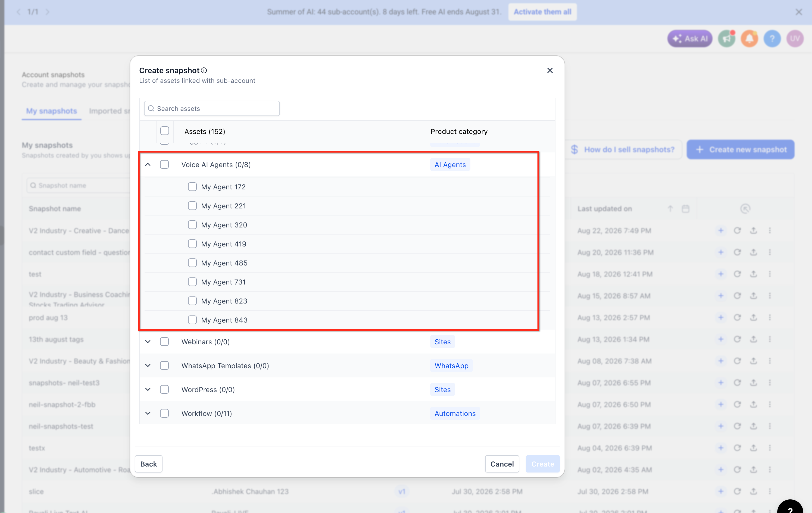
Task: Sort by Last updated on arrow icon
Action: tap(670, 209)
